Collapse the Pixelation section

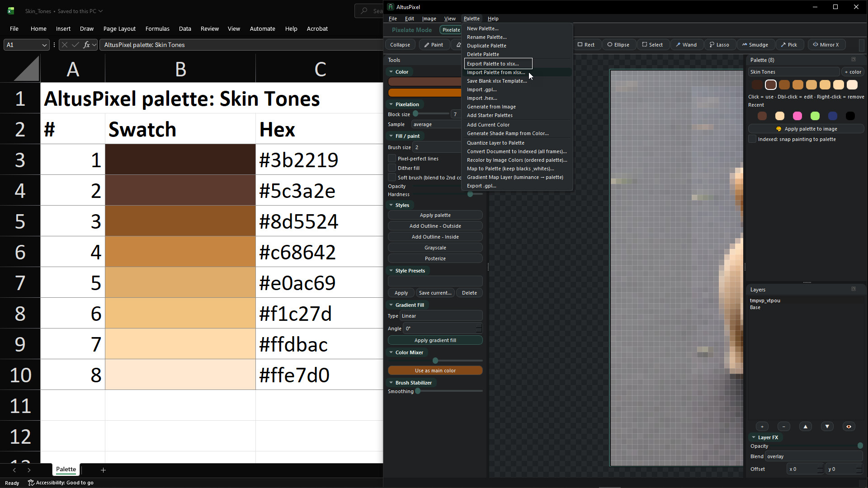click(391, 104)
